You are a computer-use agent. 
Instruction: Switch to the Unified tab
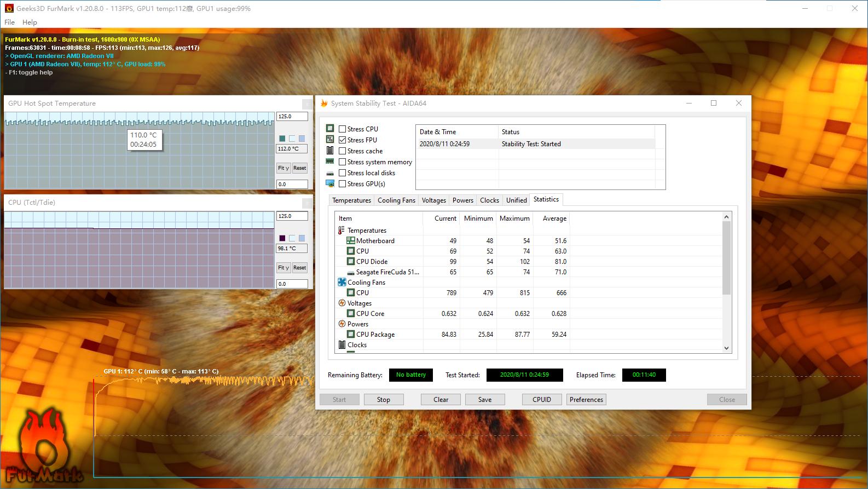[x=517, y=200]
